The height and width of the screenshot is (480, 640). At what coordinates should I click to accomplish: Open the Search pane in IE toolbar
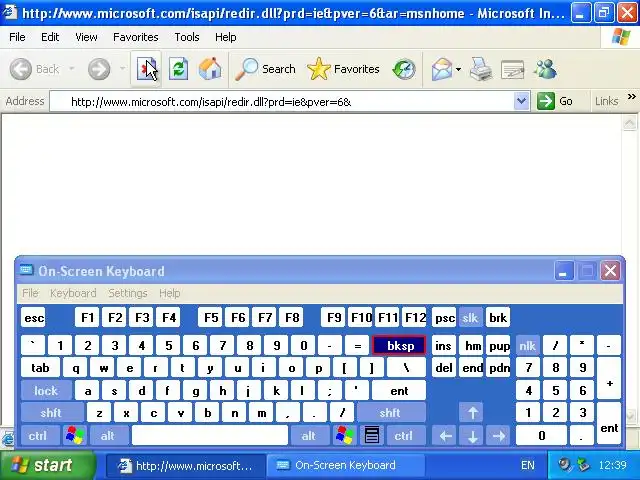click(265, 69)
